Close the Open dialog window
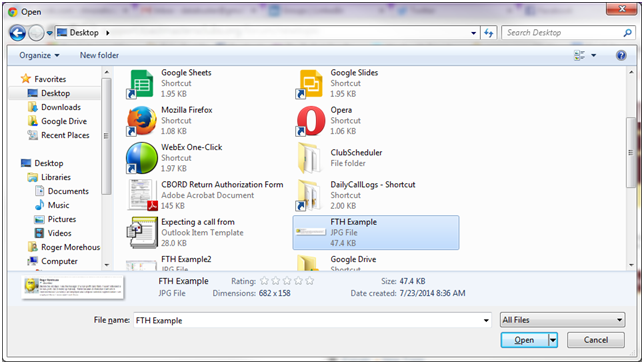Viewport: 644px width, 364px height. coord(622,9)
